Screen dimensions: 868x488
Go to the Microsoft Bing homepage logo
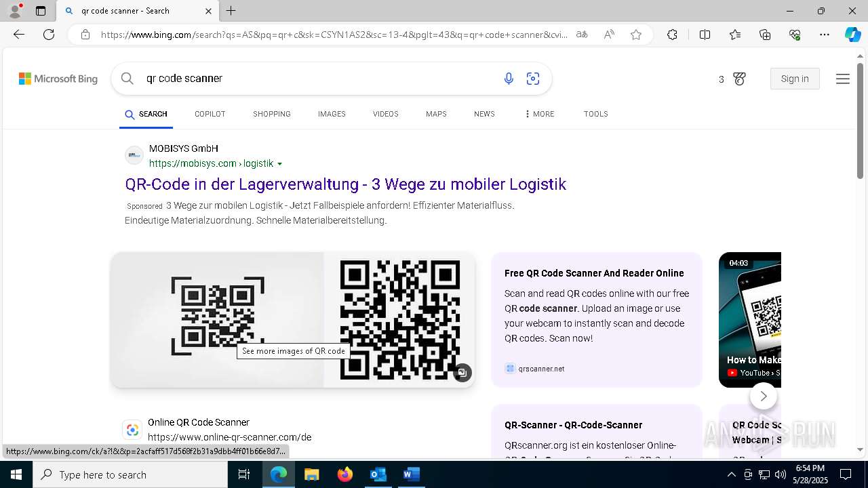(58, 79)
